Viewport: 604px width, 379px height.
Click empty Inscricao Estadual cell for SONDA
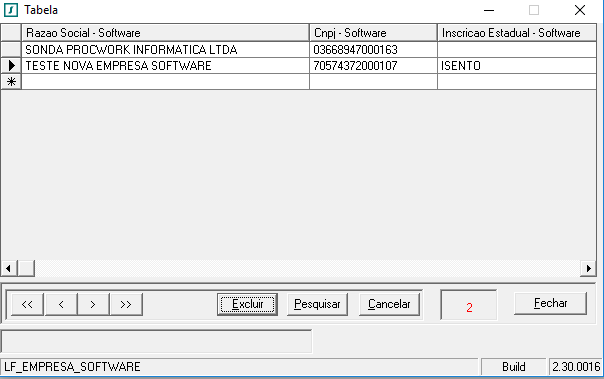(x=517, y=50)
